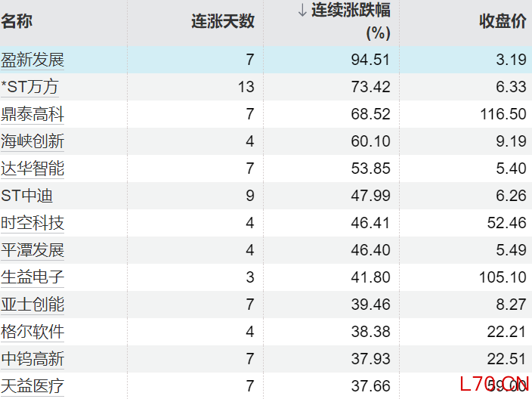Viewport: 532px width, 399px height.
Task: Sort by the 收盘价 column header
Action: (x=503, y=21)
